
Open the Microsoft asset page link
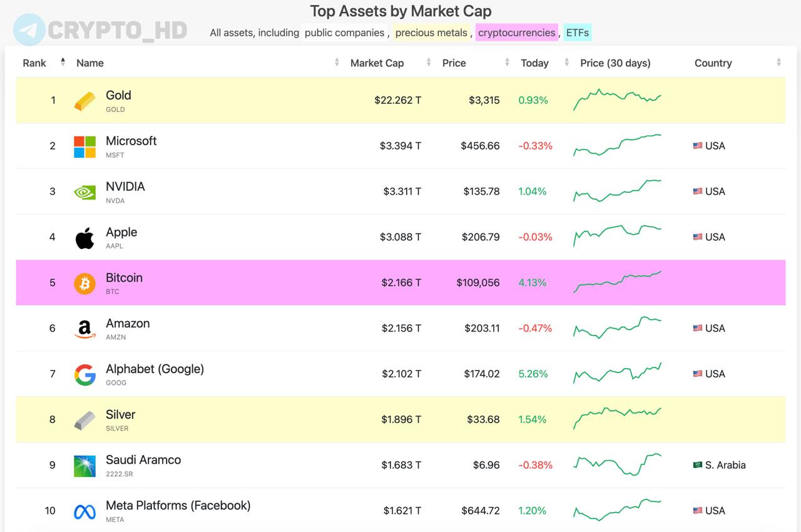click(131, 141)
